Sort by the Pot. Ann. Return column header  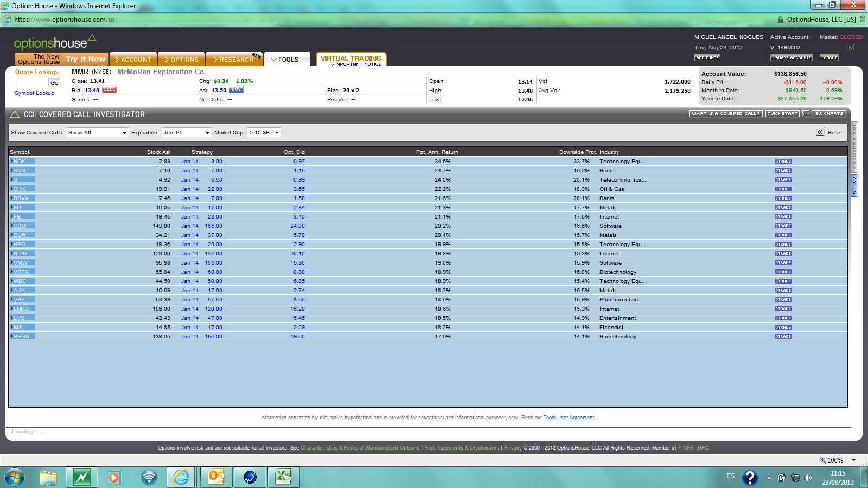point(437,152)
